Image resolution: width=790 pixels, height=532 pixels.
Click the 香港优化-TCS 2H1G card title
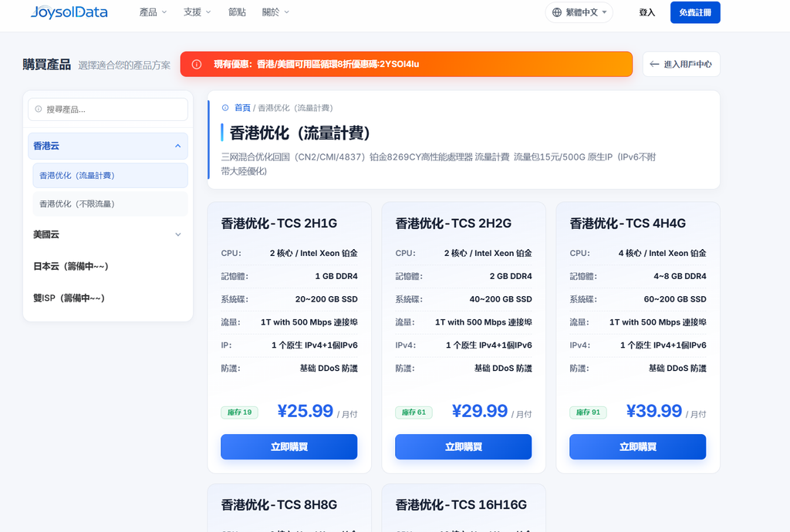[279, 224]
